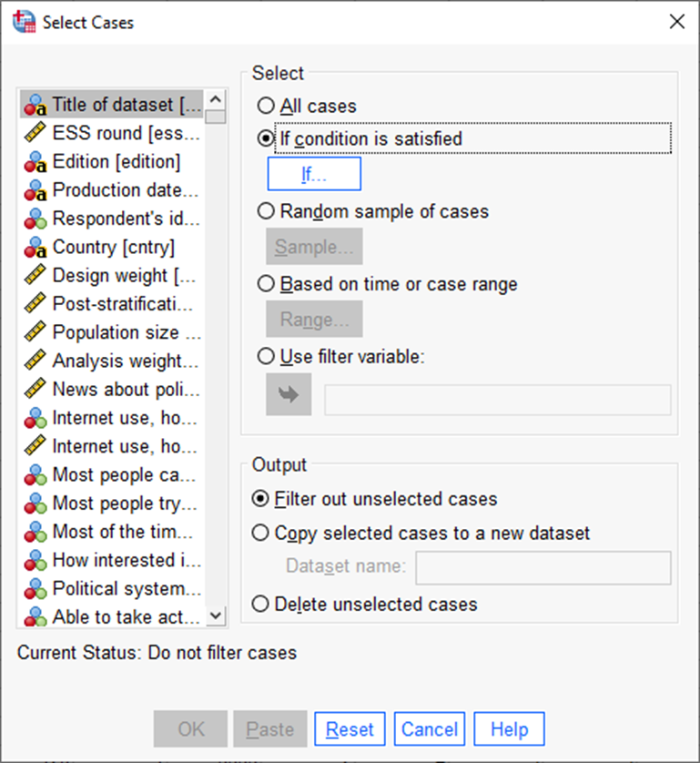Select the All cases radio option

pos(266,106)
